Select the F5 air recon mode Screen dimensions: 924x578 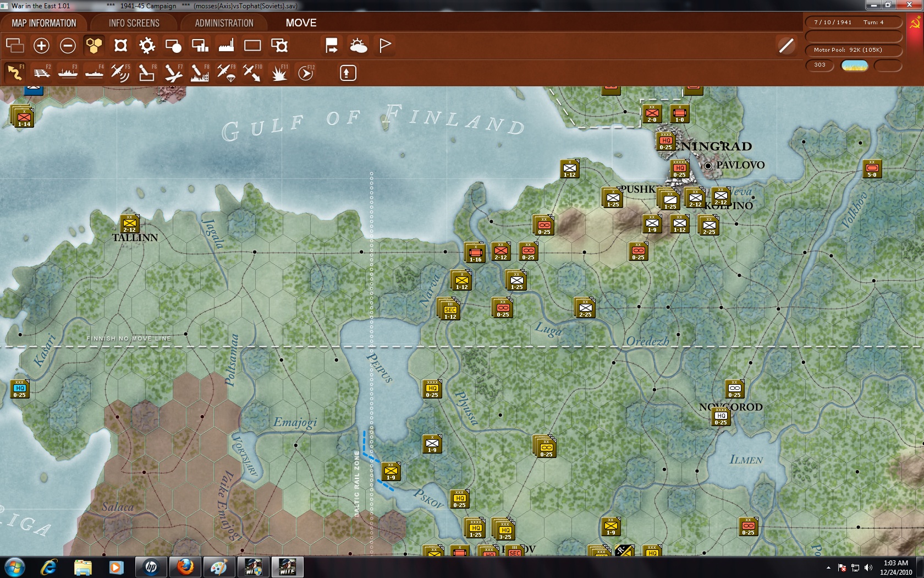pyautogui.click(x=120, y=73)
